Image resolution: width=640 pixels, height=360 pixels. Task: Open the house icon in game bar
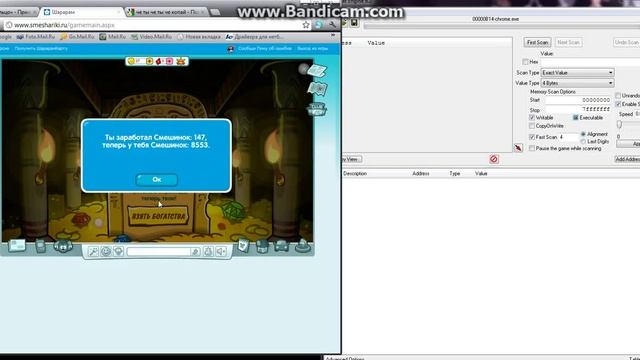(x=262, y=247)
